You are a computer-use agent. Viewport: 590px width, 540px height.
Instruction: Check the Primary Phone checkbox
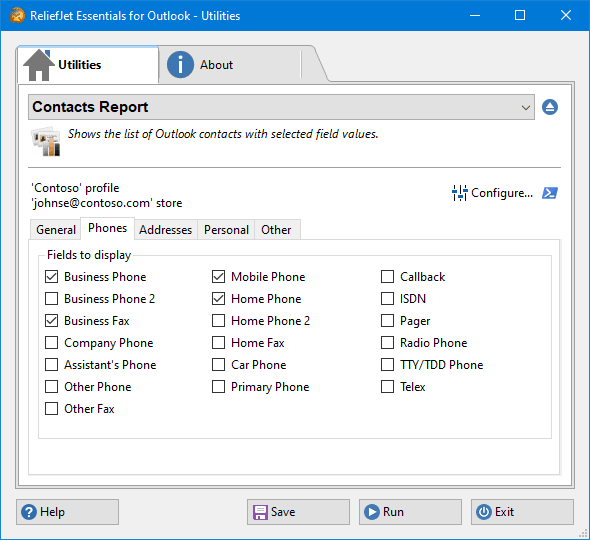tap(219, 386)
